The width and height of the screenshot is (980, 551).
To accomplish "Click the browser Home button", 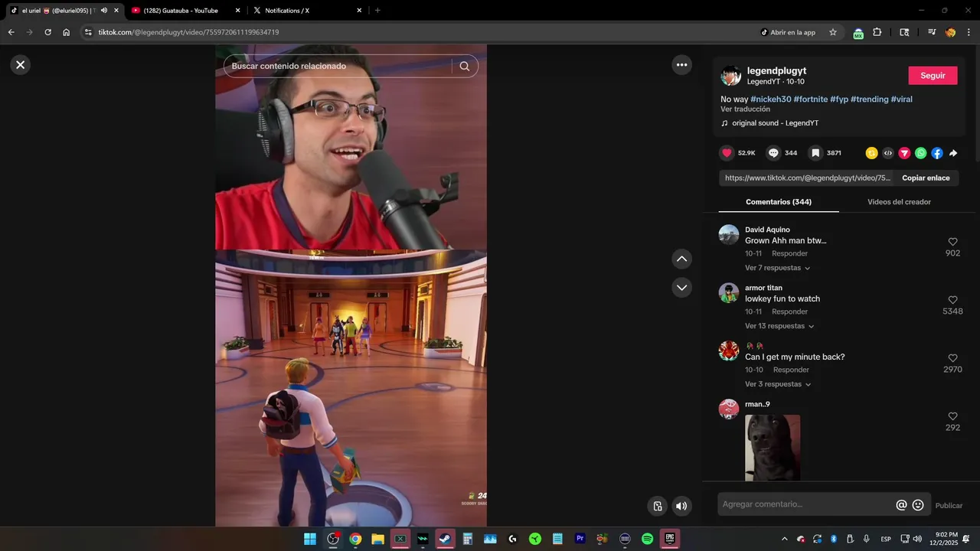I will tap(67, 32).
